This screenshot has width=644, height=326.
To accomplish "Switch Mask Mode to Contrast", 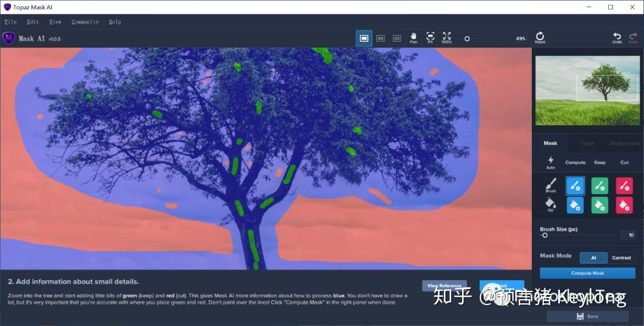I will click(x=621, y=258).
